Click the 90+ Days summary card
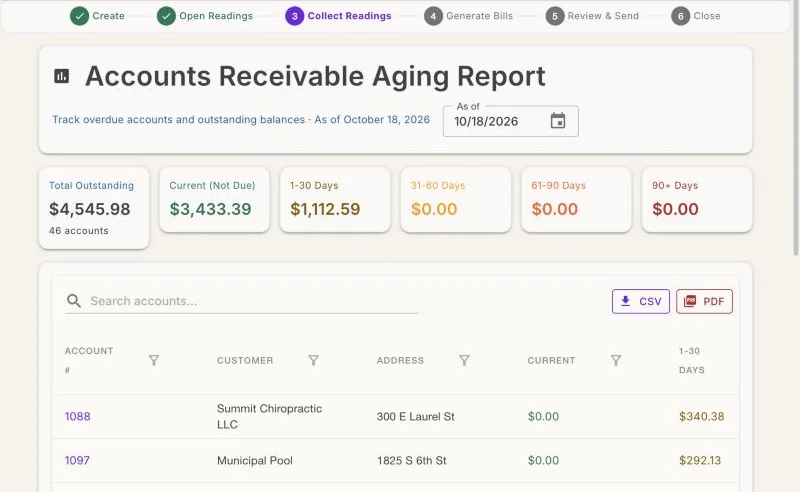The image size is (800, 492). pos(697,200)
